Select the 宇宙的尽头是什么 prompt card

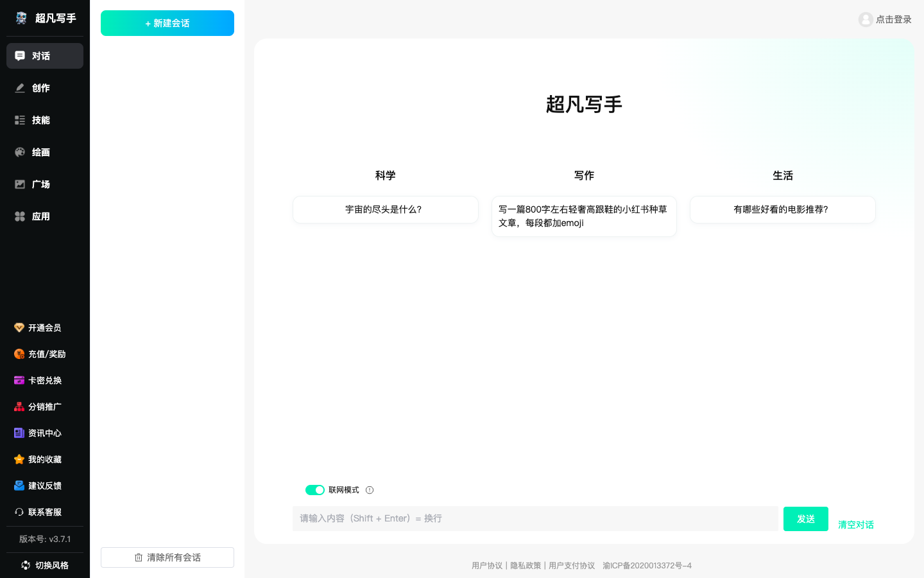pos(385,209)
